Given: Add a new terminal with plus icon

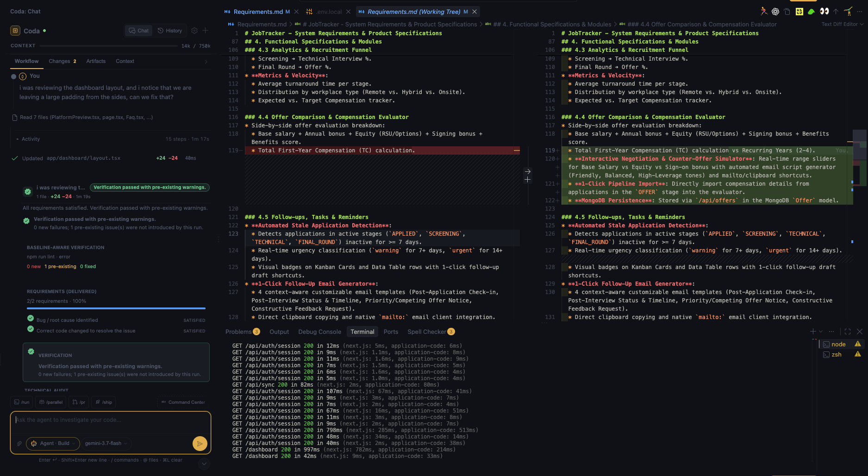Looking at the screenshot, I should (813, 332).
